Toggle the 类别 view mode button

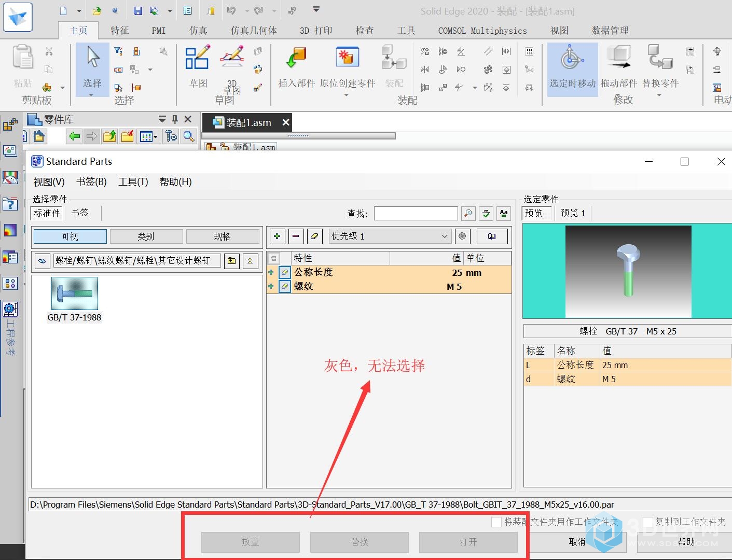146,236
